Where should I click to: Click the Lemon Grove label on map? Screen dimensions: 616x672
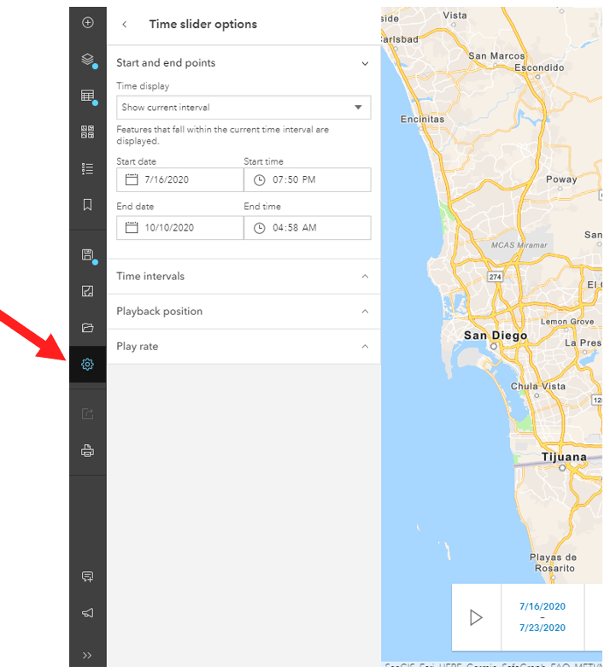coord(567,321)
